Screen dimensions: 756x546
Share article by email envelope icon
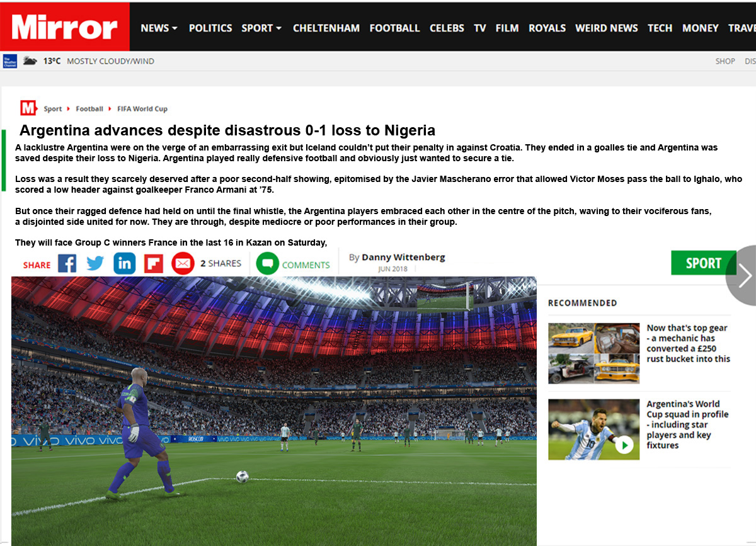click(183, 263)
